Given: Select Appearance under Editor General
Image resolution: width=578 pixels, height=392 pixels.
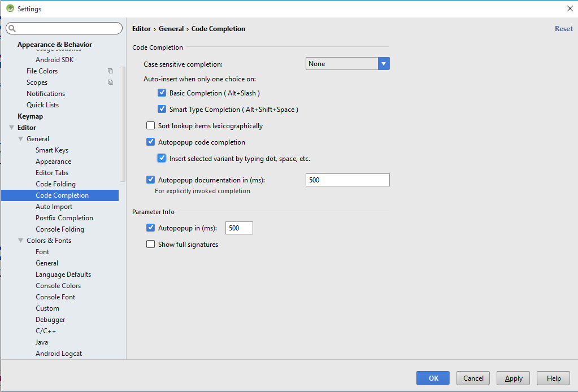Looking at the screenshot, I should click(x=54, y=162).
